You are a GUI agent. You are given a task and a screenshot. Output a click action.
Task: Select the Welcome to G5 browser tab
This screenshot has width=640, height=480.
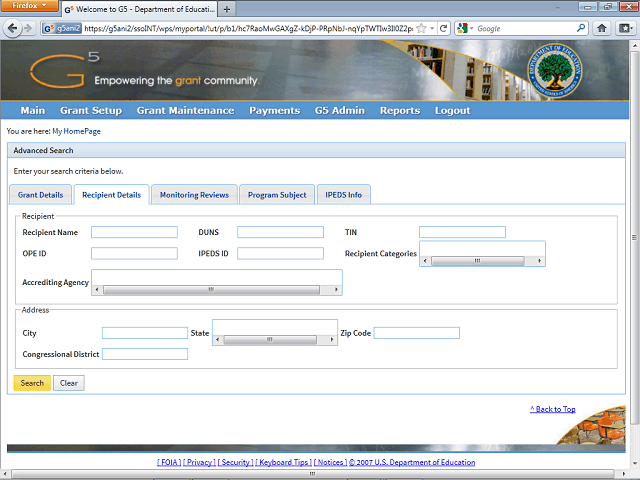[139, 9]
